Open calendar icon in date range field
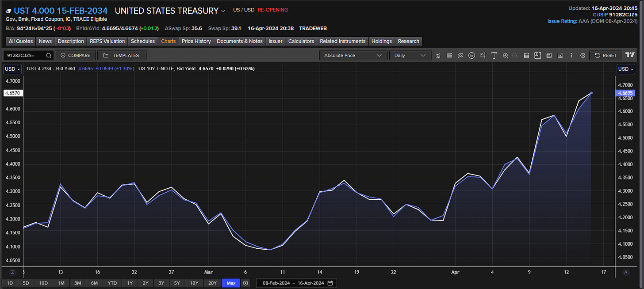The height and width of the screenshot is (289, 644). click(330, 283)
